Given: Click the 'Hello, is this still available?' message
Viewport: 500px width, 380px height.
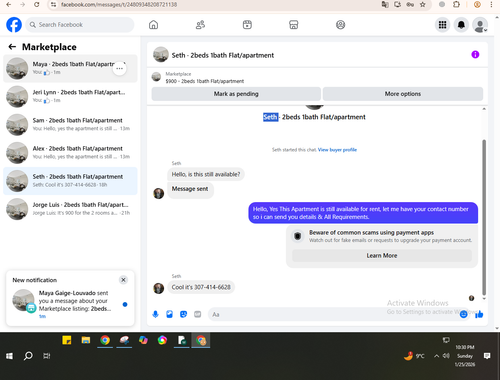Looking at the screenshot, I should pyautogui.click(x=206, y=174).
